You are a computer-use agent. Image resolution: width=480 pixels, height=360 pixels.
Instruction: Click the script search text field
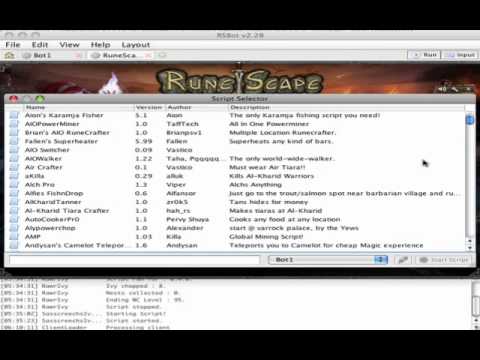134,260
